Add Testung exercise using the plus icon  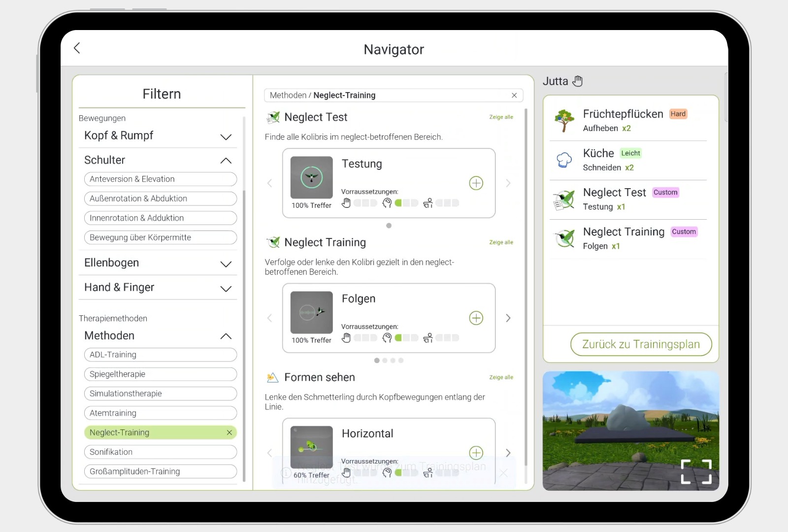[x=476, y=183]
